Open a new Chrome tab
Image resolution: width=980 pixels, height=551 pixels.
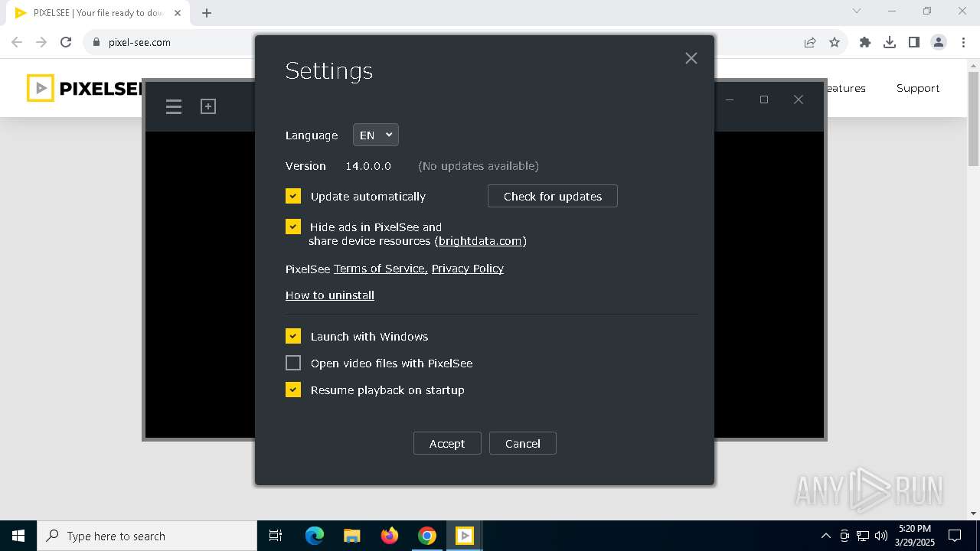(207, 12)
